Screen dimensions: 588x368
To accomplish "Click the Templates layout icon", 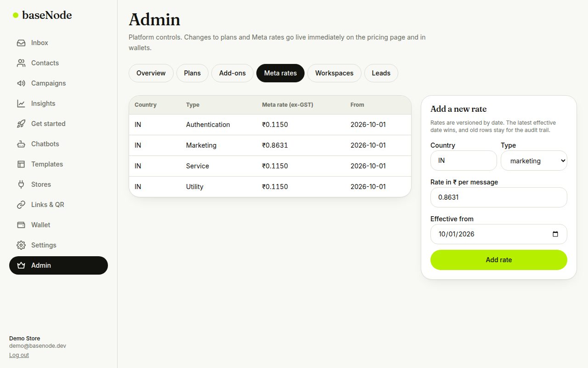I will tap(21, 164).
